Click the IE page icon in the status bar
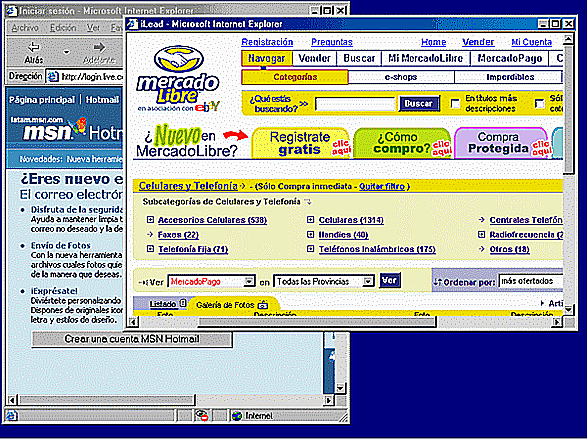The width and height of the screenshot is (587, 440). (11, 415)
